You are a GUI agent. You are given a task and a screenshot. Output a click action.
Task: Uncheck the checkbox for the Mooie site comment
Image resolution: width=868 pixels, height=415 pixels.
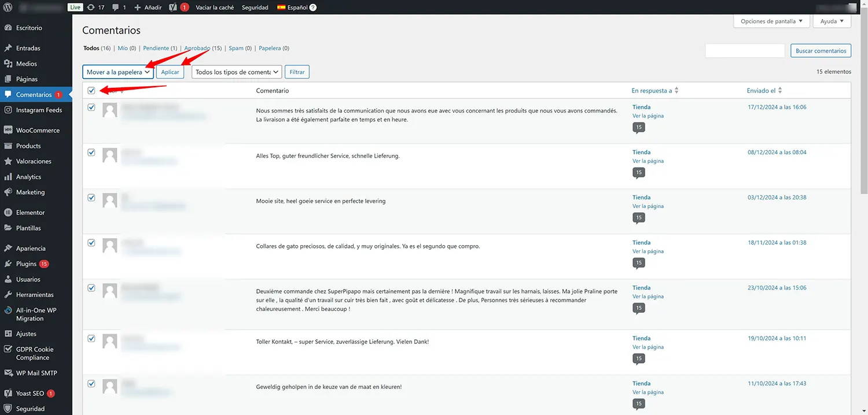pyautogui.click(x=91, y=198)
